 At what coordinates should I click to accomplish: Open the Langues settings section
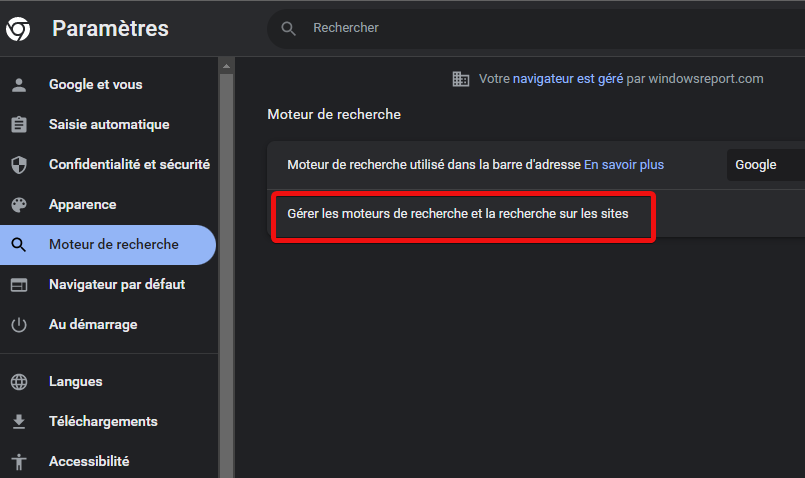pos(75,381)
